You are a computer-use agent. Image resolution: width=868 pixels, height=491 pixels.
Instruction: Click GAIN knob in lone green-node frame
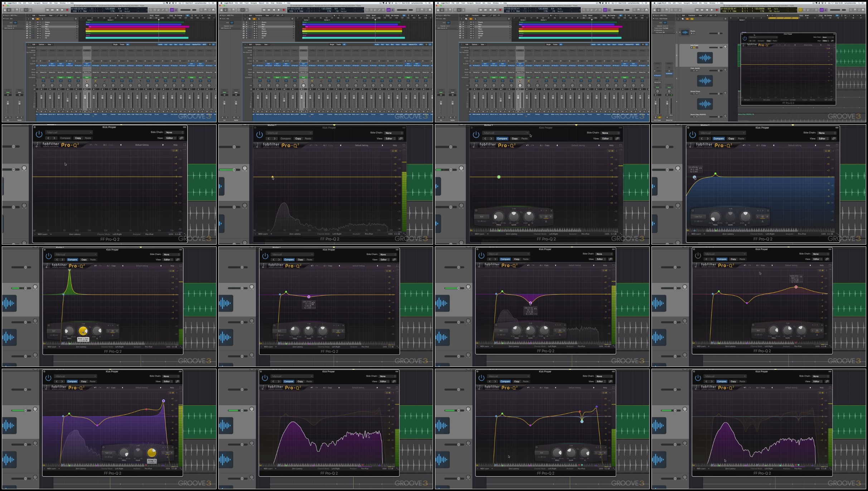pos(514,216)
